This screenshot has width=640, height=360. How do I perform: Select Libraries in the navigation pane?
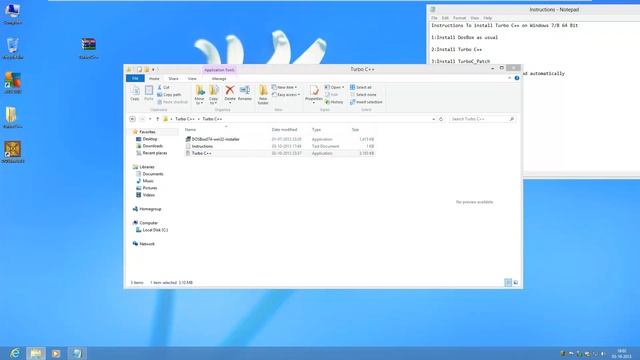click(143, 167)
